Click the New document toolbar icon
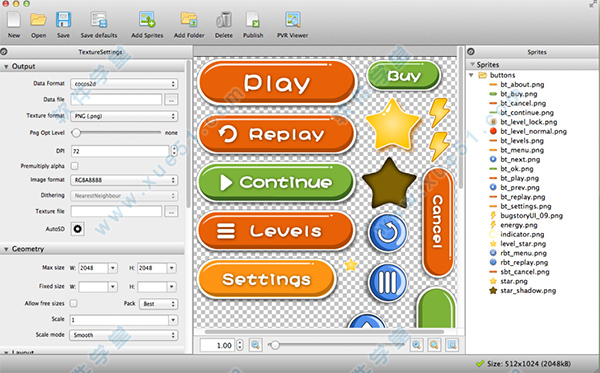Screen dimensions: 600x373 pos(14,20)
